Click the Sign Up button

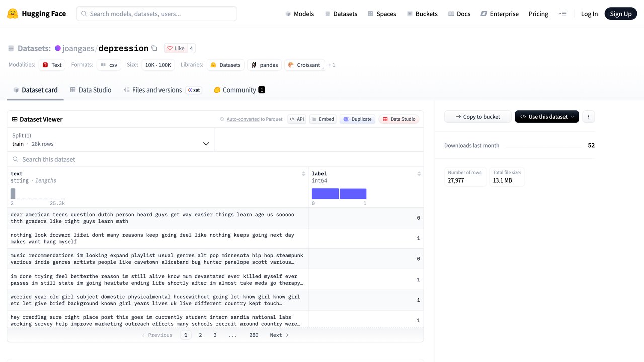tap(620, 14)
